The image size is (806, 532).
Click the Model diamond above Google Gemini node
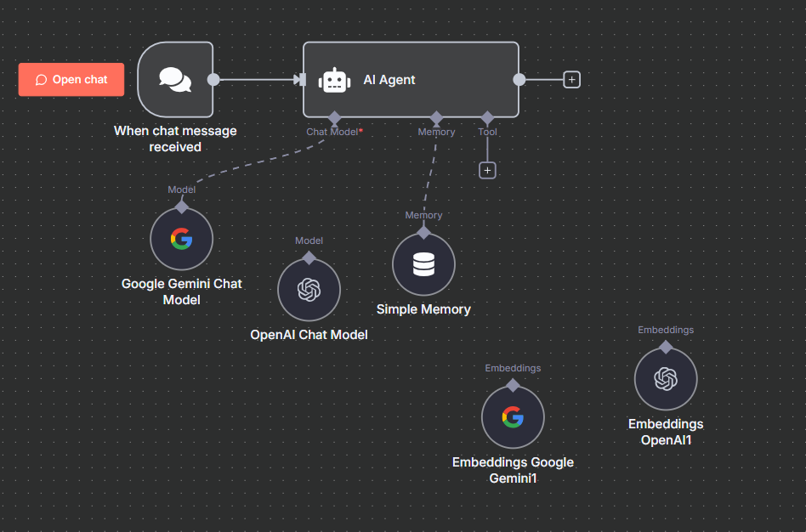[x=181, y=206]
